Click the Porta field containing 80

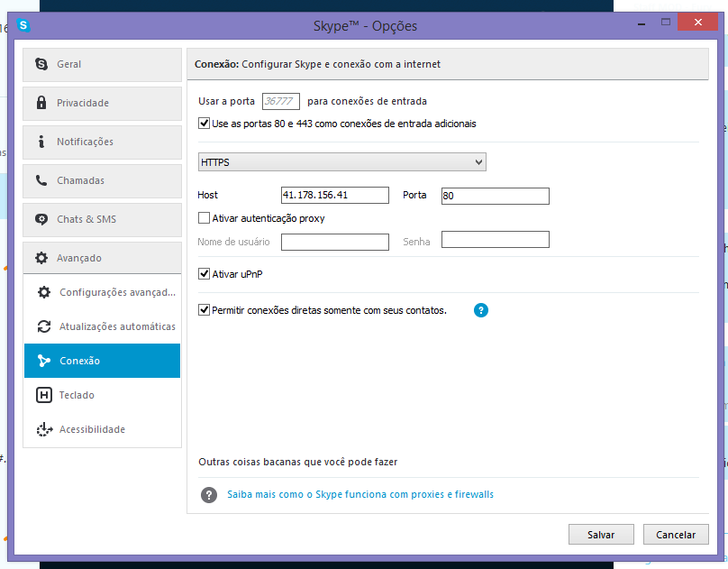click(x=496, y=196)
